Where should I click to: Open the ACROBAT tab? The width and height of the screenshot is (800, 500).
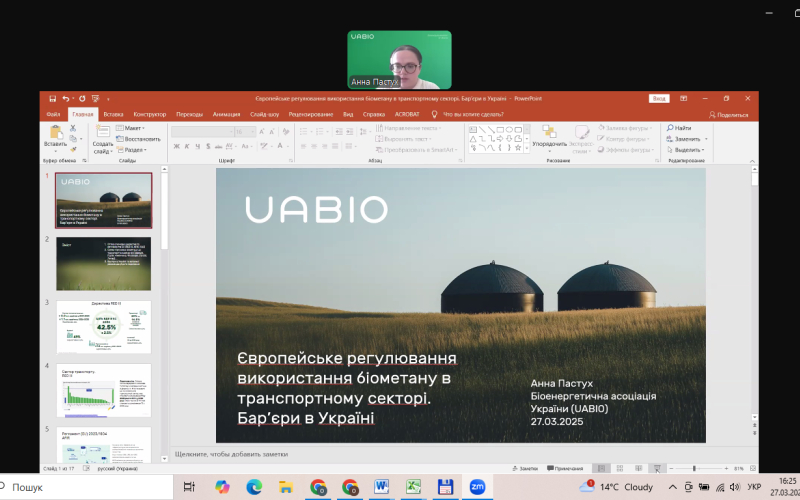407,114
